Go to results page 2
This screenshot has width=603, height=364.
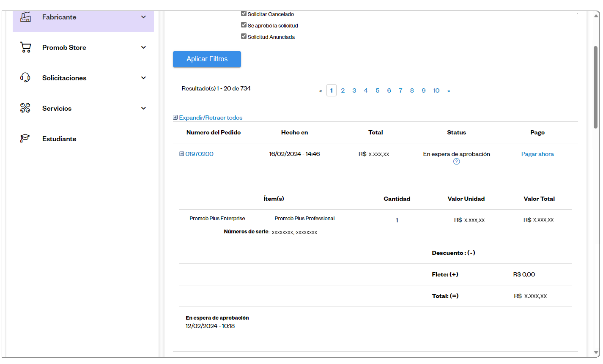pyautogui.click(x=343, y=90)
